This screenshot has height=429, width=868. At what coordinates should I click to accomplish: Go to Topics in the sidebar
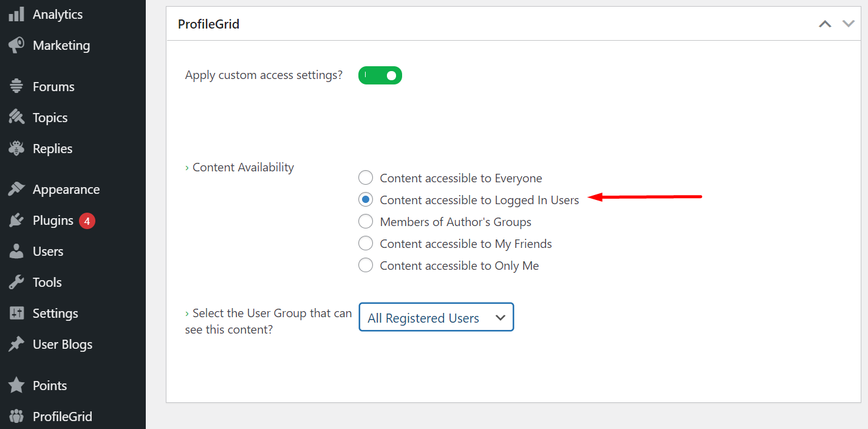point(50,118)
